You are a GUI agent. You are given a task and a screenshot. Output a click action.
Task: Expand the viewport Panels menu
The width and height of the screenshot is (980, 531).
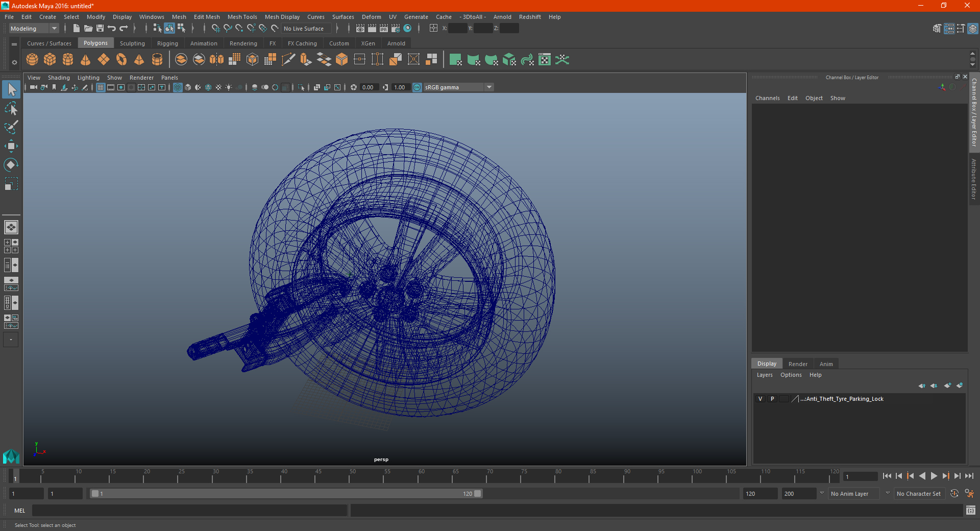169,78
